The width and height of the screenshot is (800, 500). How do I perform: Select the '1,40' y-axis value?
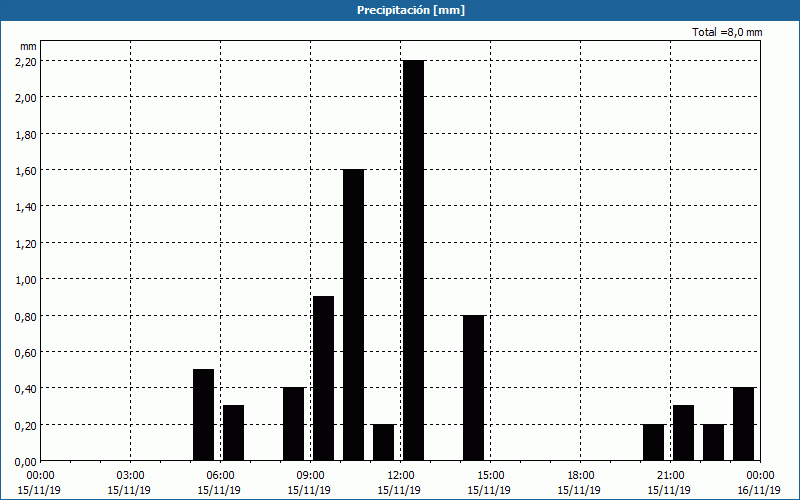28,207
